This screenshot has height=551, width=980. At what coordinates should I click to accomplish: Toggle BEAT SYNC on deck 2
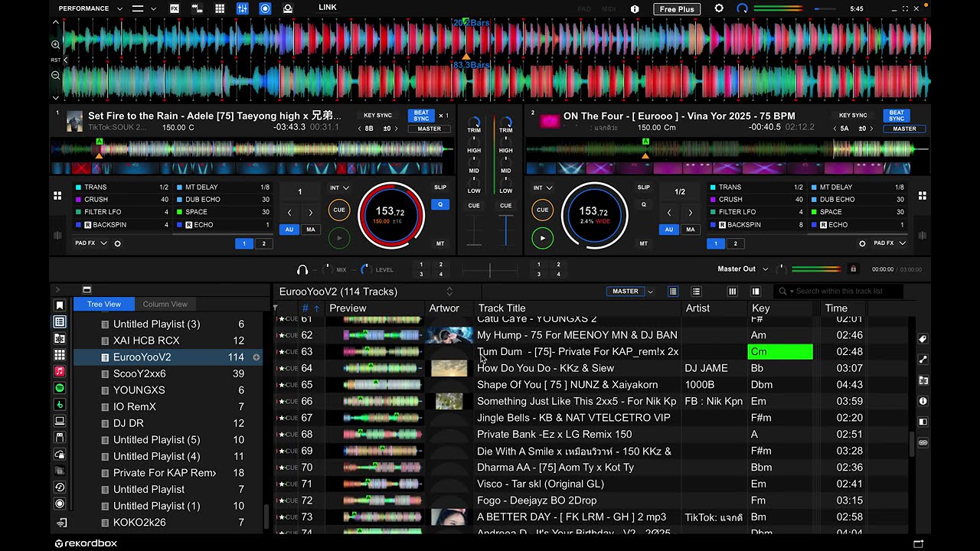point(897,116)
